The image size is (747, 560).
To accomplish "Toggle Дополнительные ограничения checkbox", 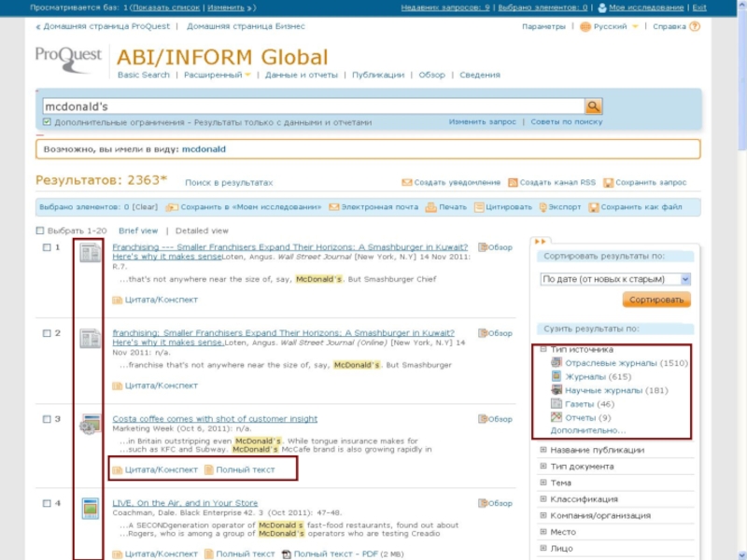I will [47, 122].
